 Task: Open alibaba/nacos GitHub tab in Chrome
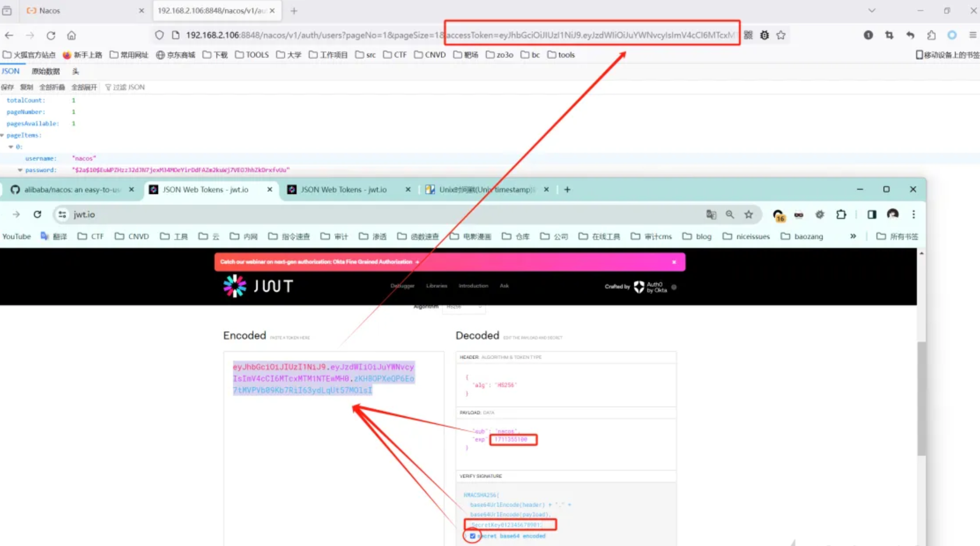pyautogui.click(x=72, y=189)
